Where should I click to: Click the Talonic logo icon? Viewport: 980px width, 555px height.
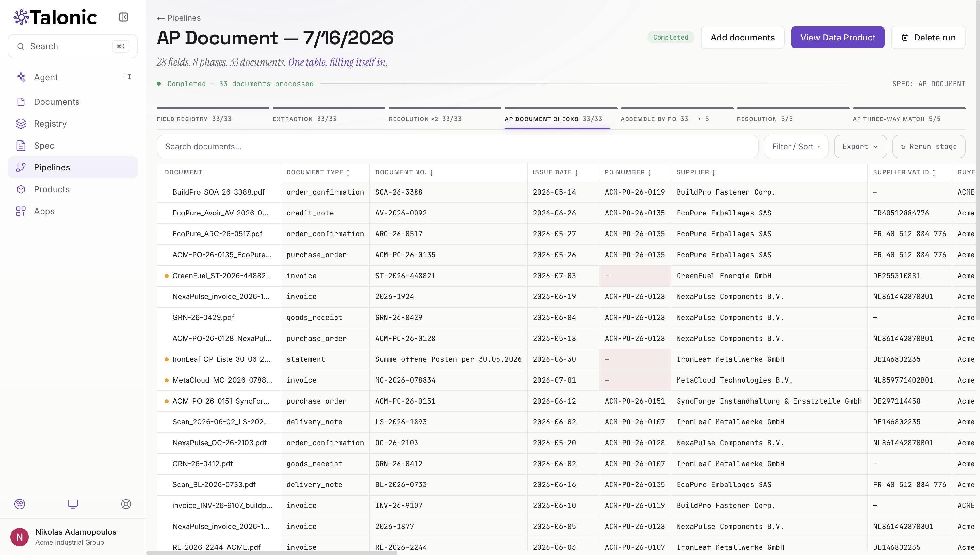(21, 17)
